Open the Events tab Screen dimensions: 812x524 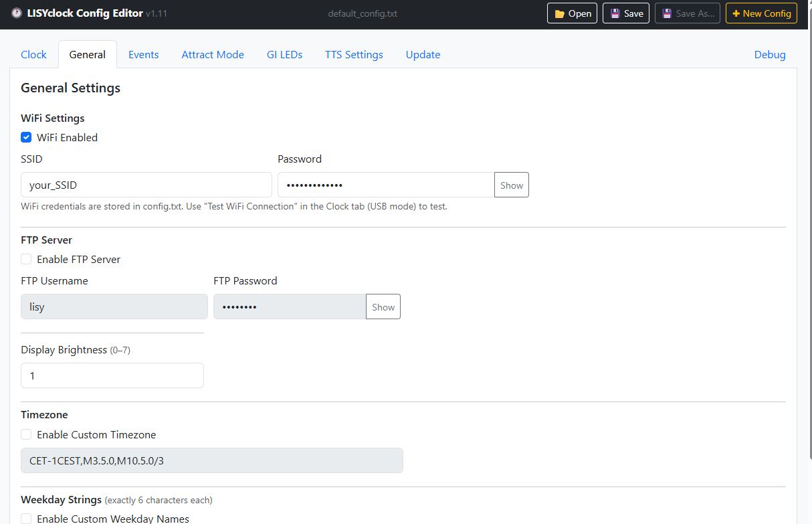[143, 55]
